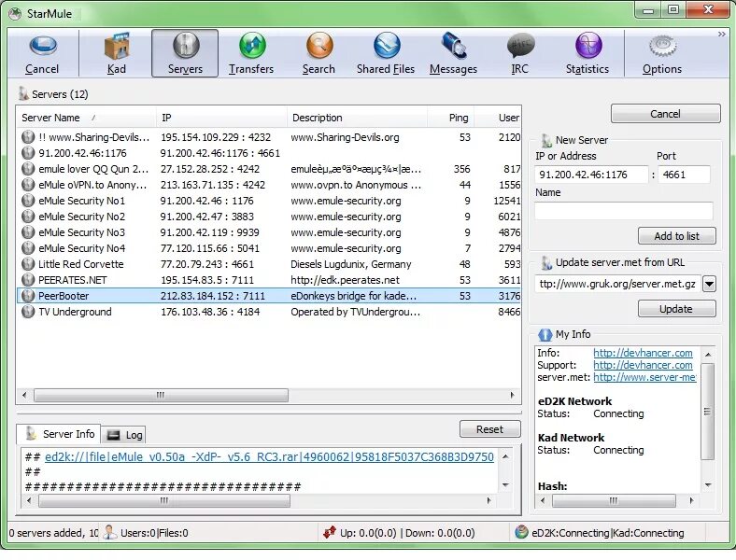The width and height of the screenshot is (736, 560).
Task: Click the eD2K globe connection status icon
Action: [521, 532]
